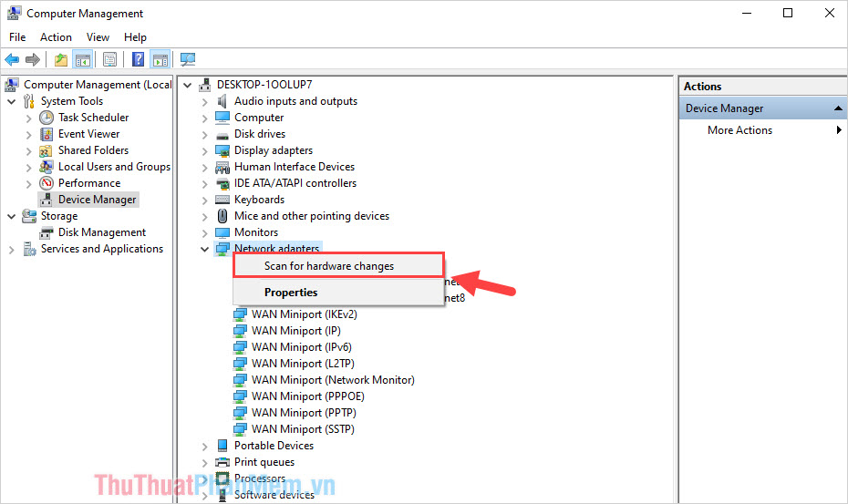Image resolution: width=848 pixels, height=504 pixels.
Task: Open the File menu
Action: (x=17, y=36)
